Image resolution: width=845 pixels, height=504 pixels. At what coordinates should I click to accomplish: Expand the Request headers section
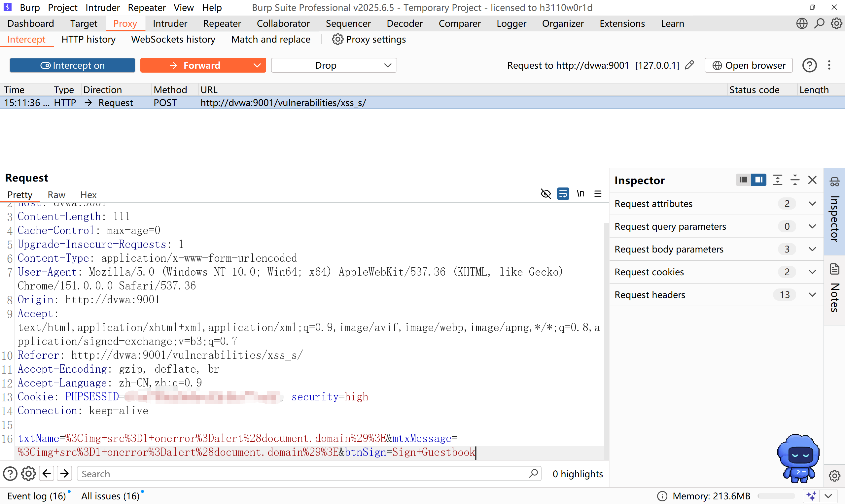pos(717,294)
